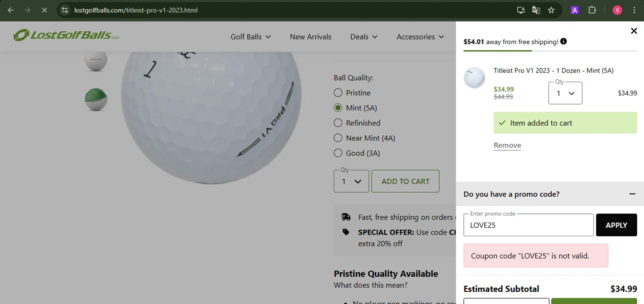This screenshot has height=304, width=644.
Task: Click the large Pro V1 ball image
Action: pyautogui.click(x=211, y=118)
